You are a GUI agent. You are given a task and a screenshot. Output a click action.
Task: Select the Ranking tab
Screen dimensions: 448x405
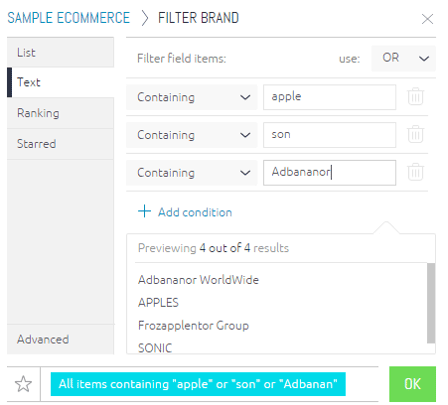pyautogui.click(x=60, y=113)
